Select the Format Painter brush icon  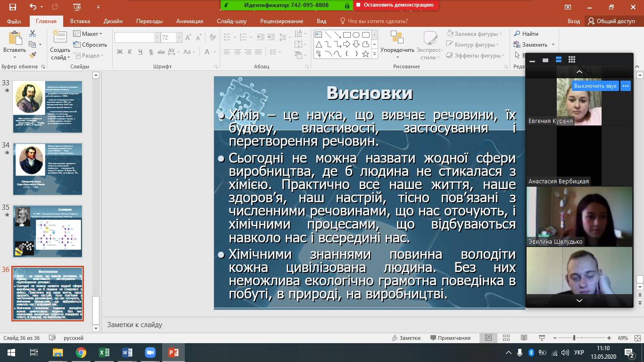[33, 55]
